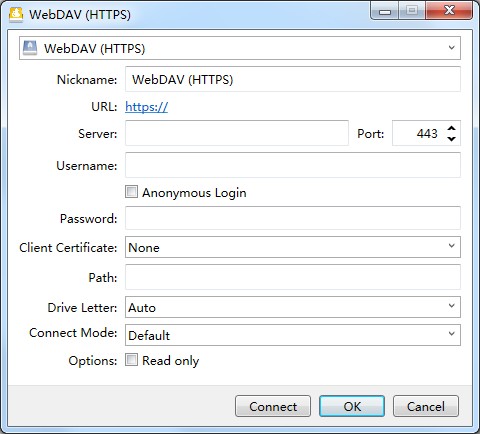Focus the Path input field
This screenshot has height=434, width=480.
(293, 277)
